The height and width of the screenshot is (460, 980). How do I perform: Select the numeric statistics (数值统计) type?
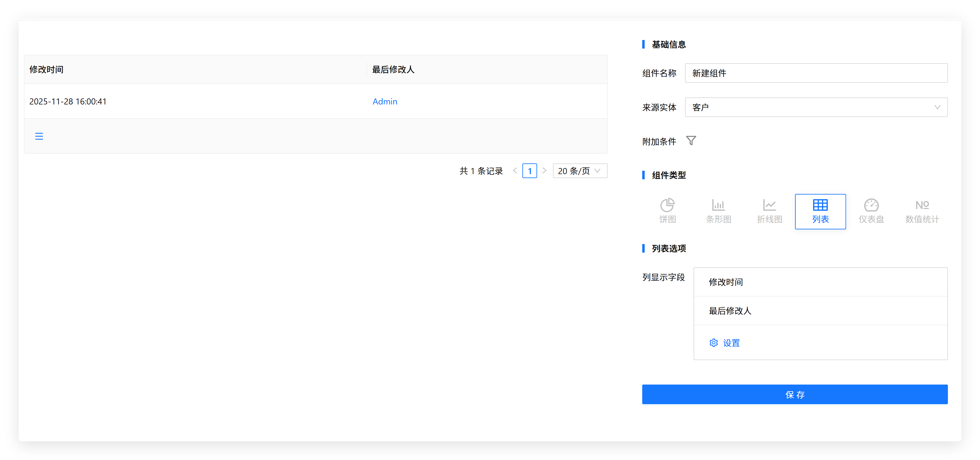(x=922, y=211)
